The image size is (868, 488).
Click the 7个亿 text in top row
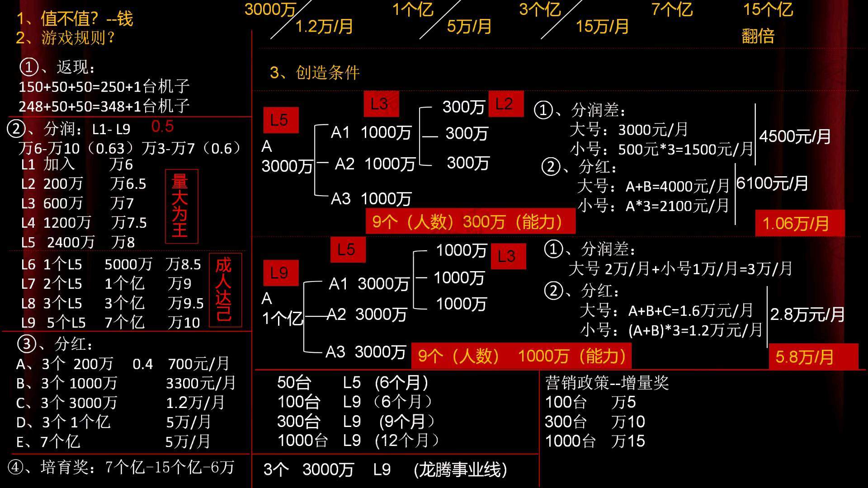[672, 9]
